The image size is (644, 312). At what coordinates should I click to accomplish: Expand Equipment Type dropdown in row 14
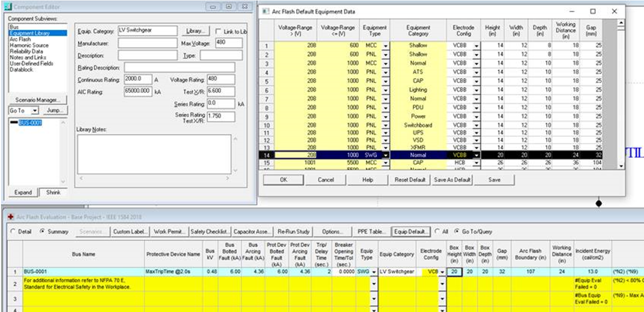[x=386, y=155]
